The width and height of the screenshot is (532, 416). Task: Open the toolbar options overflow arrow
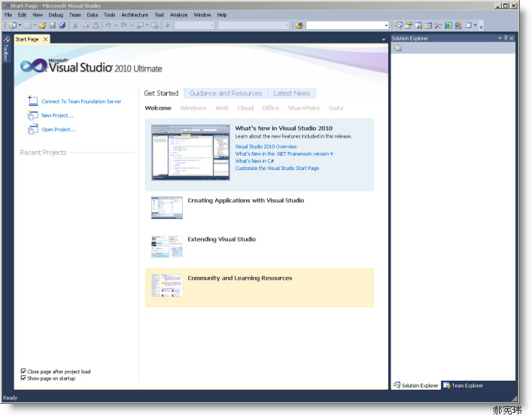481,26
